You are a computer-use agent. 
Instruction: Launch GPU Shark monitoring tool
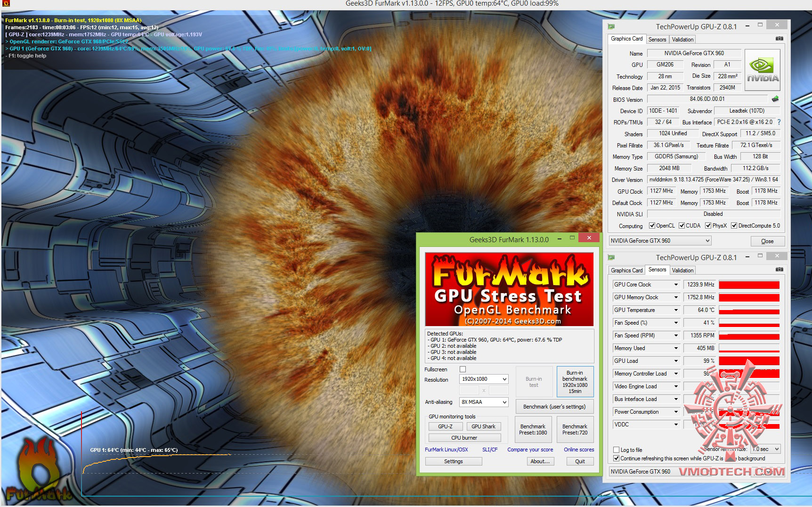(483, 426)
